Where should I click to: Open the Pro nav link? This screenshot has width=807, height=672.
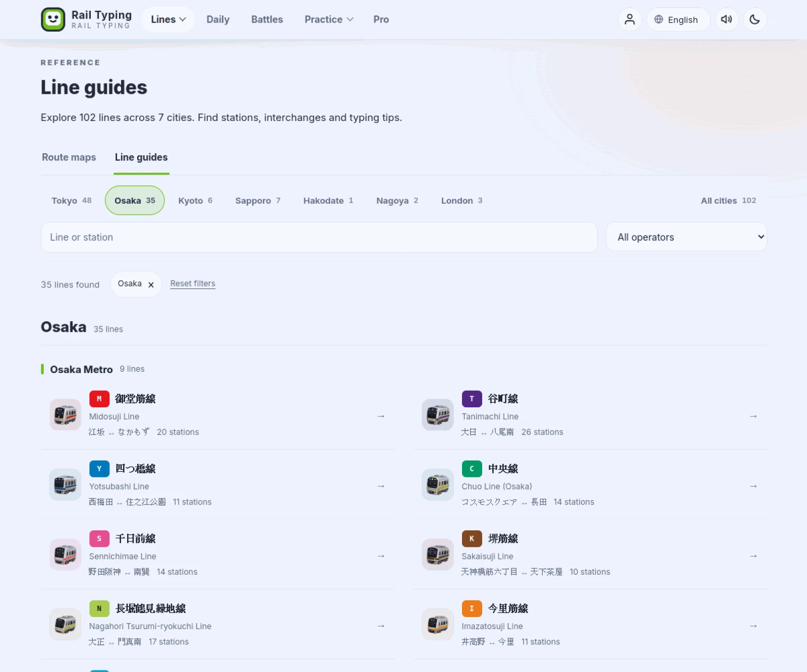coord(381,20)
